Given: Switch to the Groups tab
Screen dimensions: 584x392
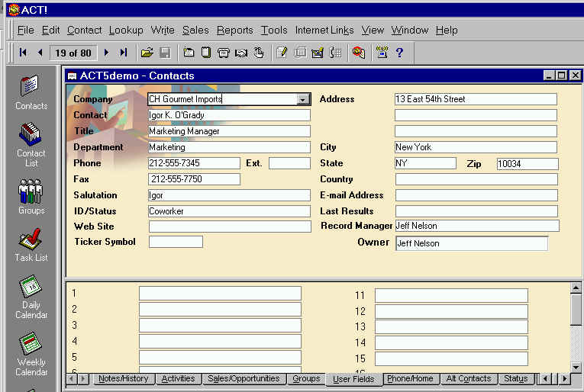Looking at the screenshot, I should coord(307,378).
